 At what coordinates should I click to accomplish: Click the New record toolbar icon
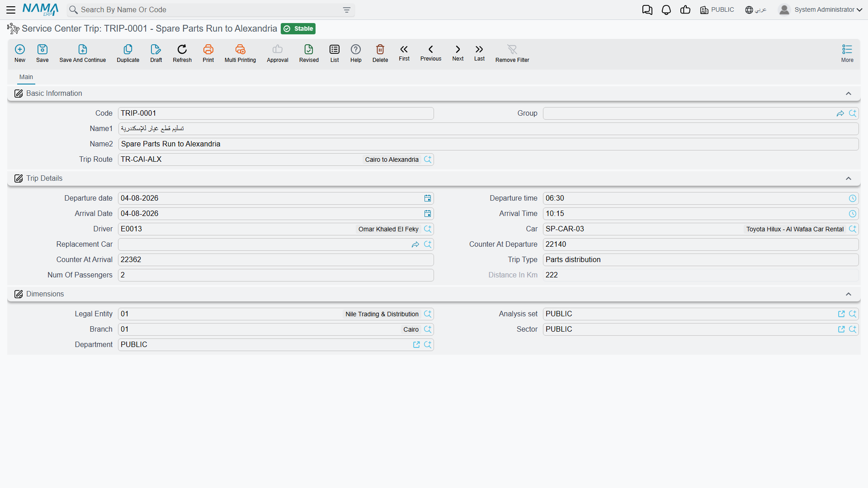pyautogui.click(x=20, y=53)
